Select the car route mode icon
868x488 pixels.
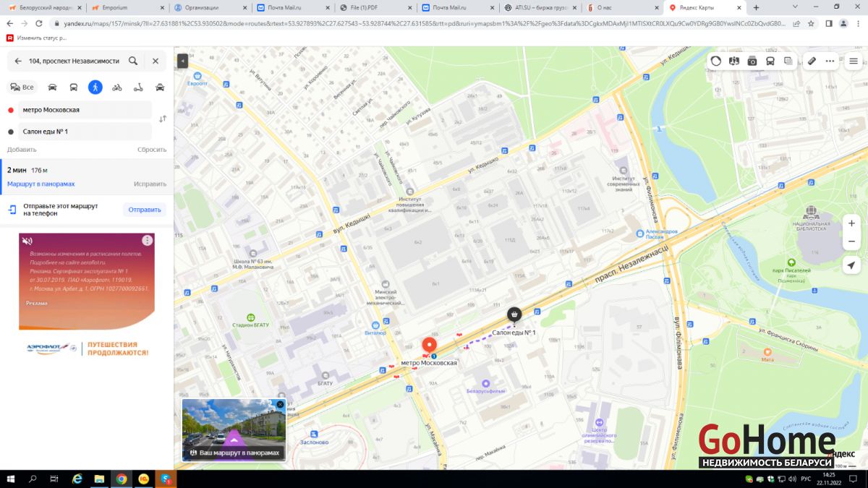pos(52,87)
